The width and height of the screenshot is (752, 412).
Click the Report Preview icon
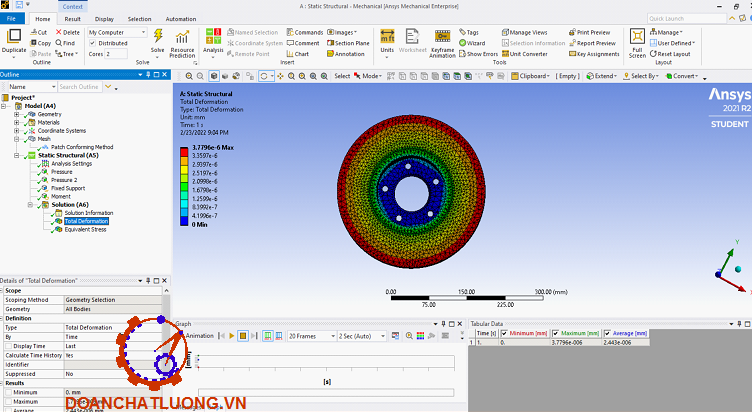tap(572, 43)
